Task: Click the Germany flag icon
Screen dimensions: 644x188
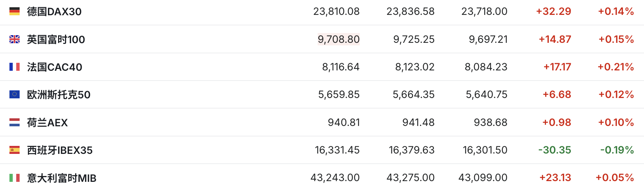Action: tap(15, 12)
